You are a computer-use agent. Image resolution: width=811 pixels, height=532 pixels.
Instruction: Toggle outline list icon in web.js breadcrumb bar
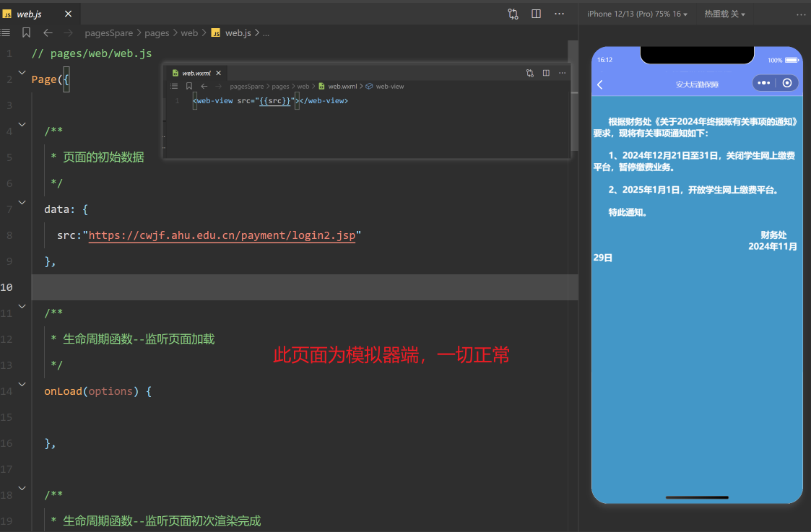pos(6,32)
